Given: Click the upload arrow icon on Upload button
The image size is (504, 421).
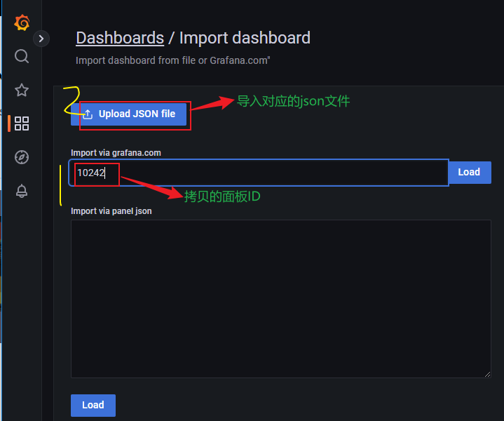Looking at the screenshot, I should [88, 114].
